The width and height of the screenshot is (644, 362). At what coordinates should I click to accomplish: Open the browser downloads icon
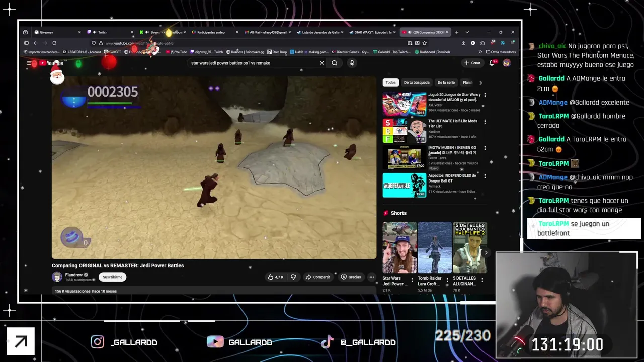[x=463, y=43]
